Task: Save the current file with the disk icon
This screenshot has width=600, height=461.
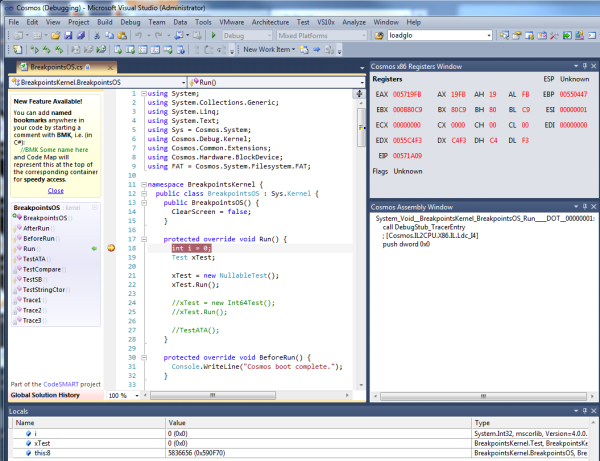Action: 68,36
